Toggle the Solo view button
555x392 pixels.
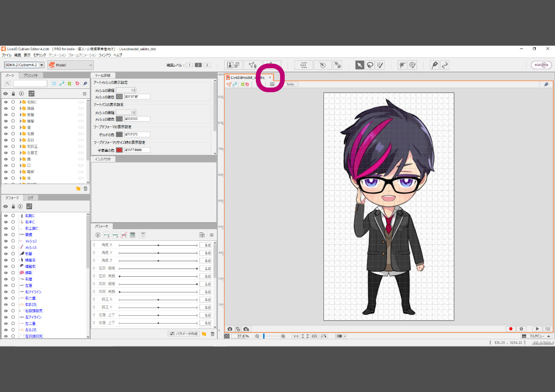pyautogui.click(x=290, y=84)
